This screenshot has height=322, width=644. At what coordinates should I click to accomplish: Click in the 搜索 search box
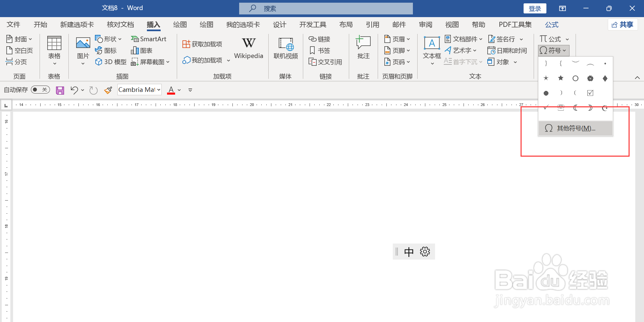(326, 8)
